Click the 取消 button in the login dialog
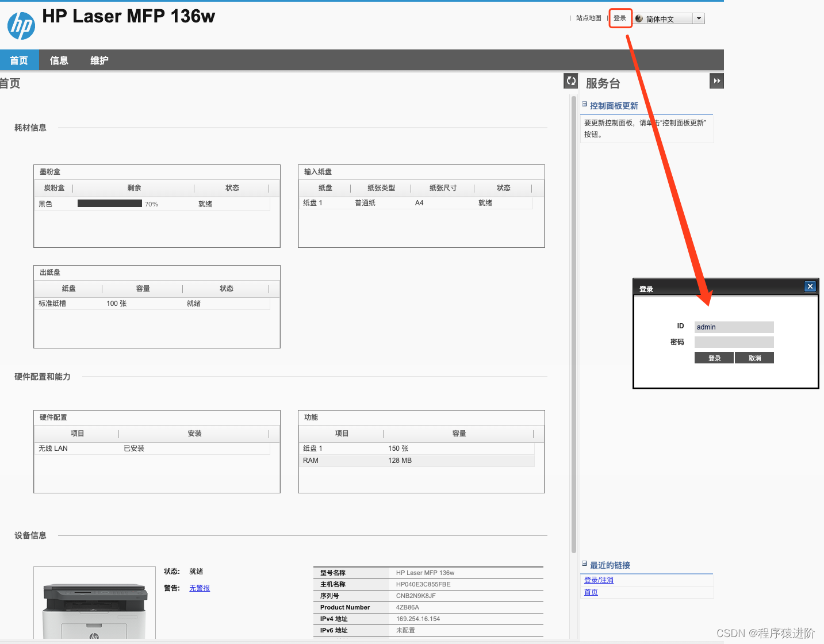 (x=754, y=358)
